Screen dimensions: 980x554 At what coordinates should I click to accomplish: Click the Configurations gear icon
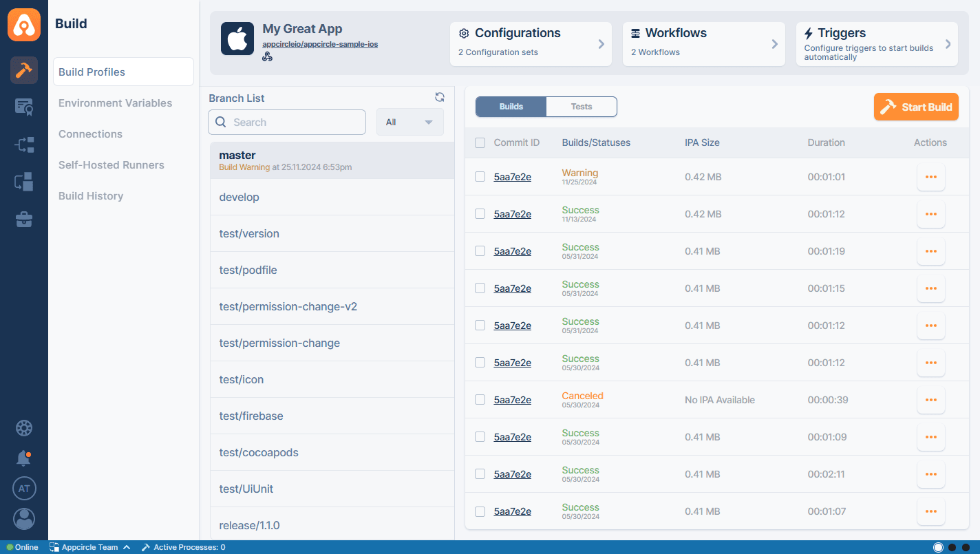[464, 33]
